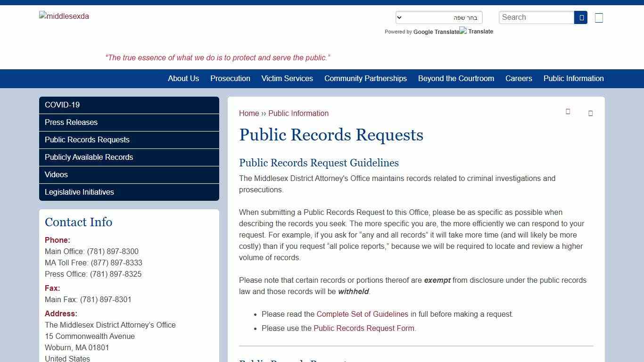Open the language selection dropdown

[438, 17]
